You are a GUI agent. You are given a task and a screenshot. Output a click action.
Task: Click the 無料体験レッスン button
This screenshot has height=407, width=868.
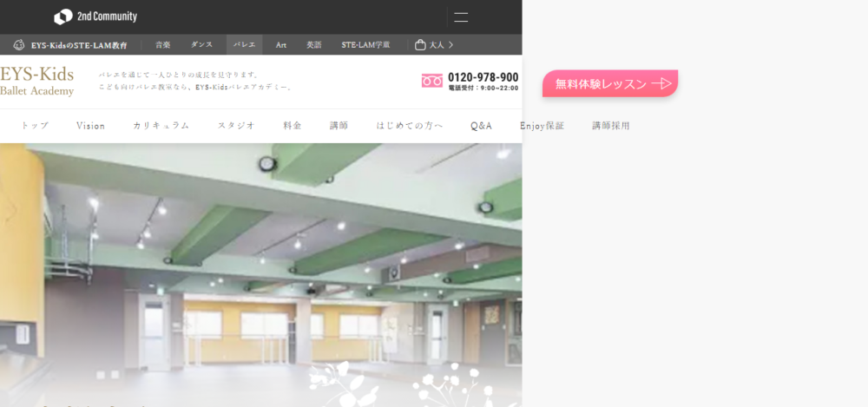point(610,83)
